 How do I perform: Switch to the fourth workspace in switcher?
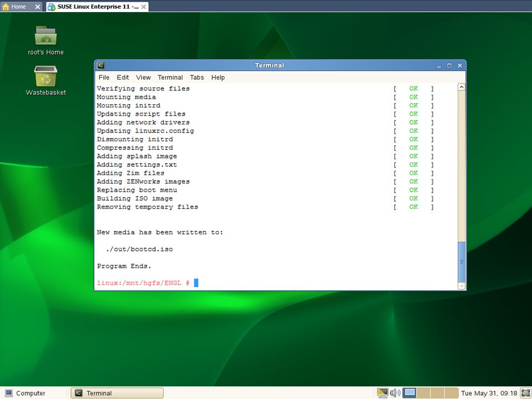pos(452,393)
